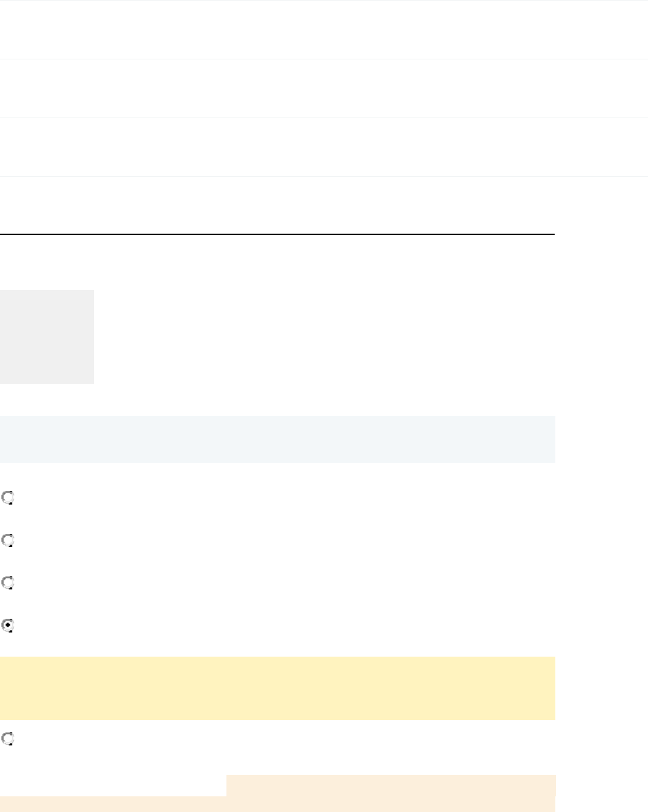Click the currently selected fourth radio button
The height and width of the screenshot is (812, 648).
(x=8, y=625)
